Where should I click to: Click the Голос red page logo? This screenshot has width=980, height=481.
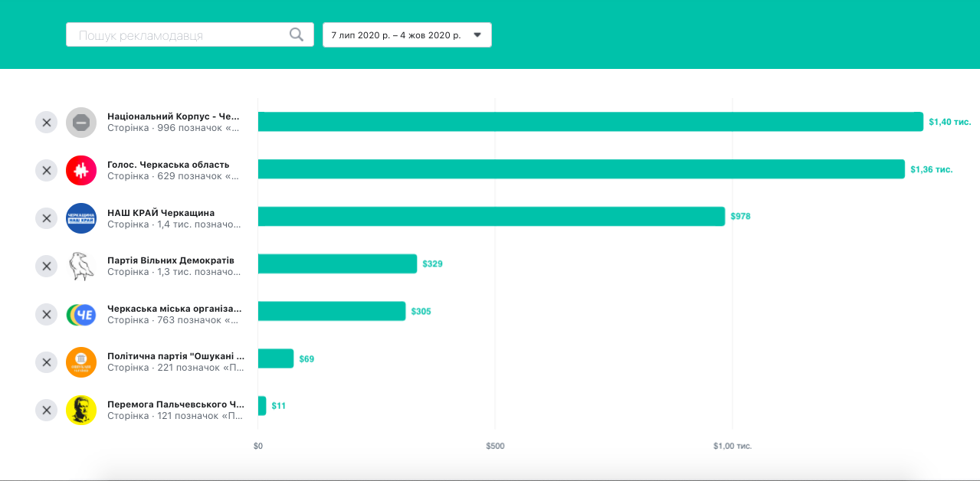tap(81, 170)
